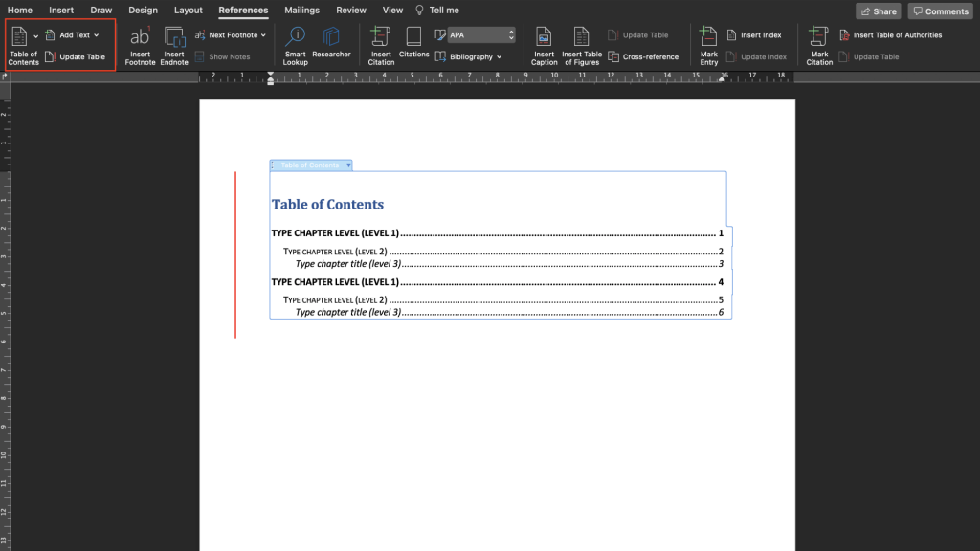Expand the Next Footnote dropdown arrow
This screenshot has height=551, width=980.
[263, 35]
